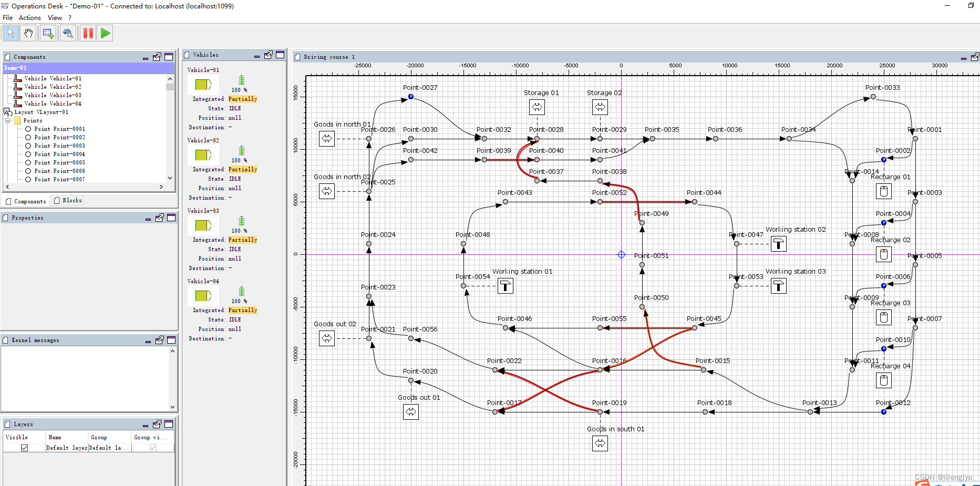Click components tree horizontal scrollbar right arrow
The image size is (980, 486).
[161, 187]
